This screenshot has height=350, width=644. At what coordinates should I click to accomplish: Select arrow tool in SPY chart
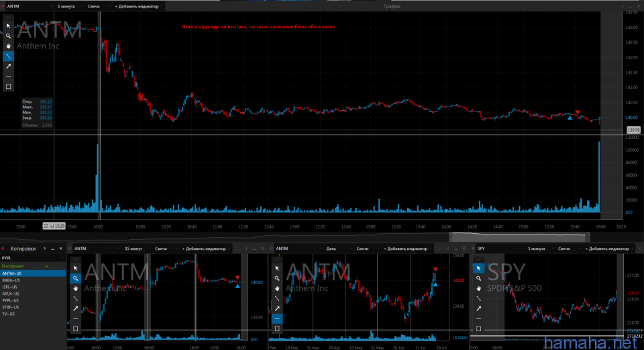click(478, 308)
